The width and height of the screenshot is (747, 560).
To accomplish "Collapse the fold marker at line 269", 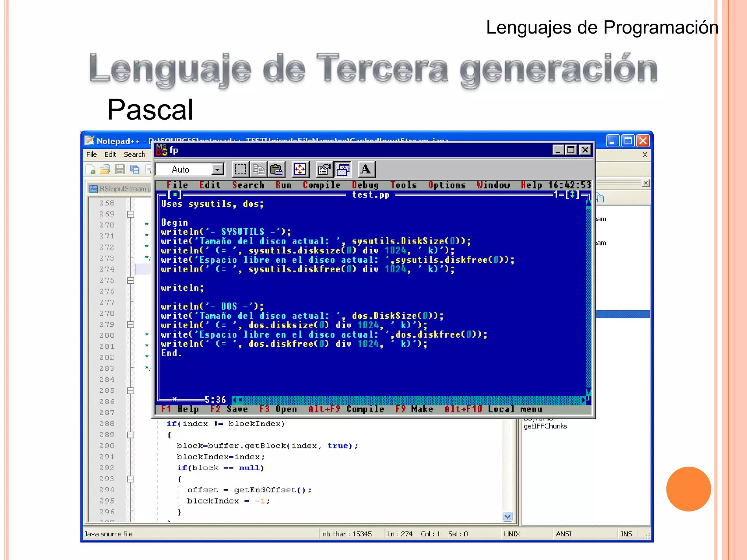I will point(131,214).
